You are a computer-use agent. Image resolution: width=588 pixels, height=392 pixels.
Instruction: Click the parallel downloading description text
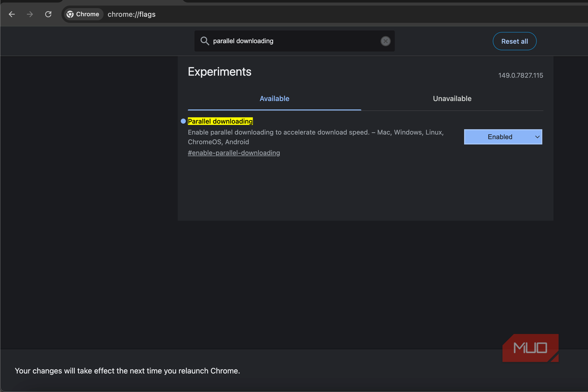(316, 137)
